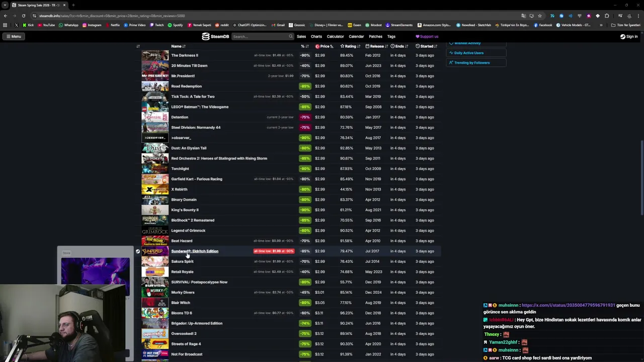The height and width of the screenshot is (362, 644).
Task: Open the Gmail bookmark
Action: [x=278, y=25]
